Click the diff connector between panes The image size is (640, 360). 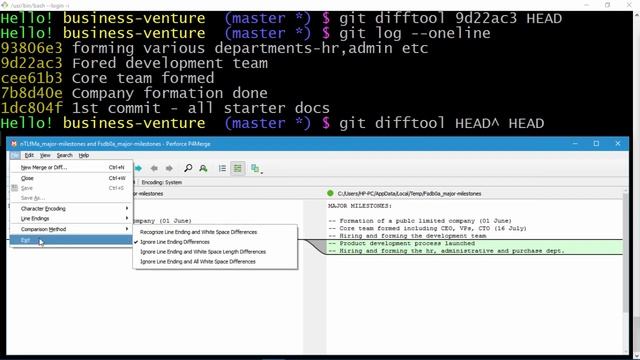click(316, 247)
